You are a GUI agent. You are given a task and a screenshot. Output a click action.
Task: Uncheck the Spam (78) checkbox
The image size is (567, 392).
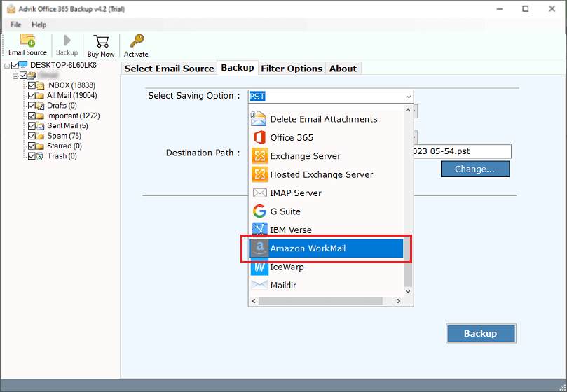coord(32,136)
